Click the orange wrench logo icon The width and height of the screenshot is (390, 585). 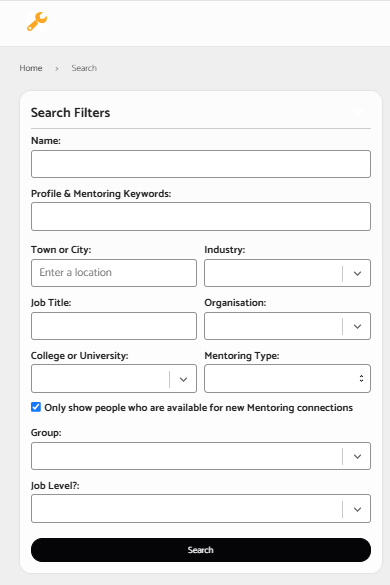click(x=37, y=21)
